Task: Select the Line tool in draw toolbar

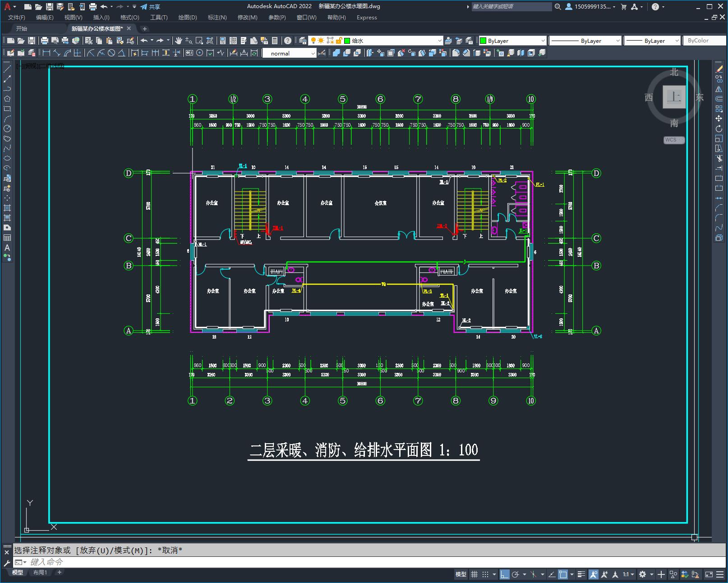Action: pos(7,69)
